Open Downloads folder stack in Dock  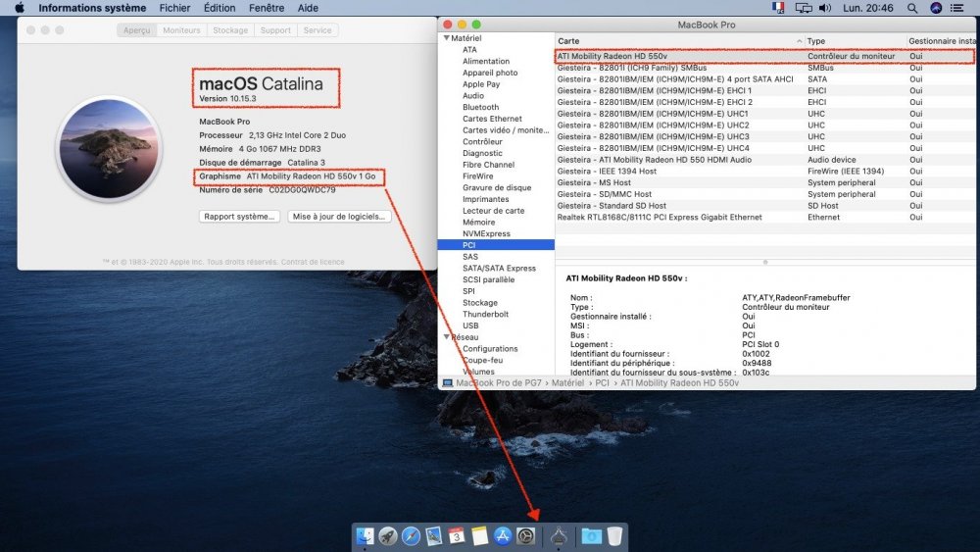[591, 535]
